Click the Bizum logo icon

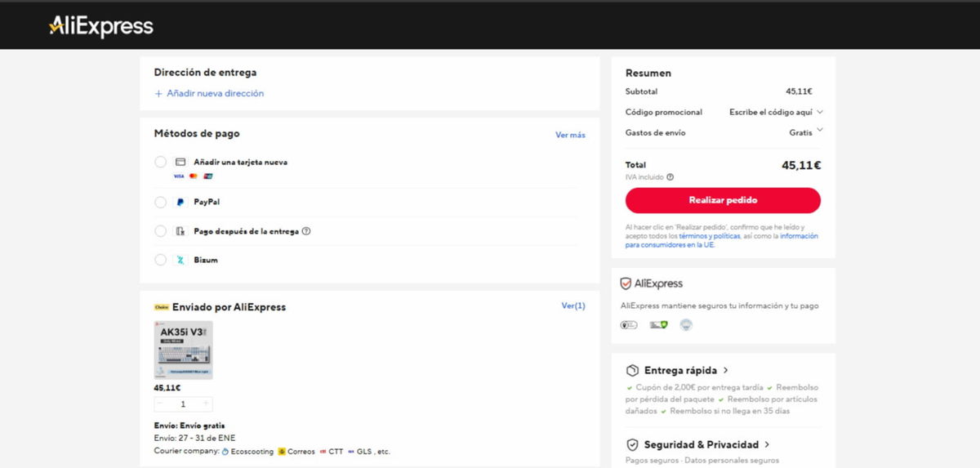pos(180,260)
